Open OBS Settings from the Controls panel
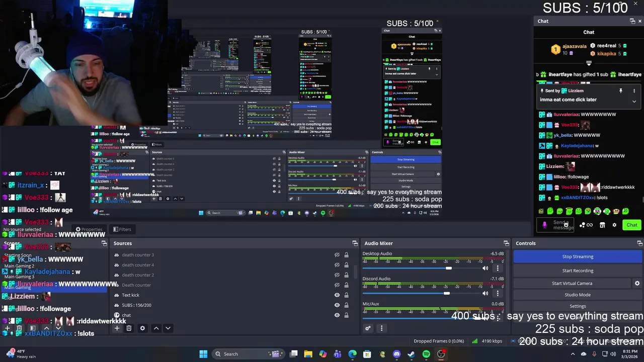 pos(578,306)
